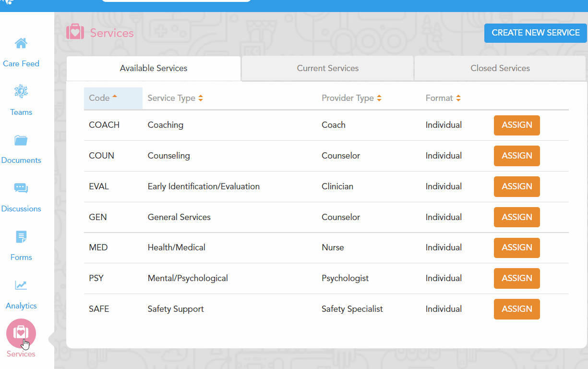
Task: Sort by Provider Type column arrows
Action: 379,98
